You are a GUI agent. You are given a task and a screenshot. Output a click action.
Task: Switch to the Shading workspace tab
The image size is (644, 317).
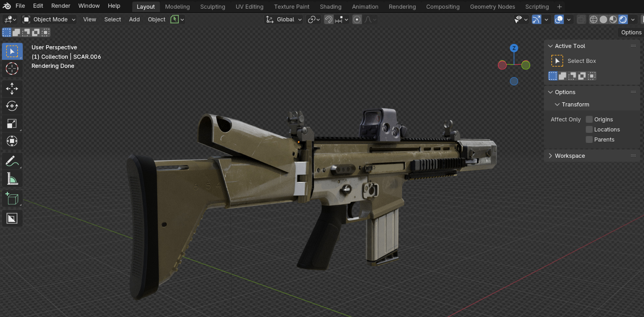point(331,6)
